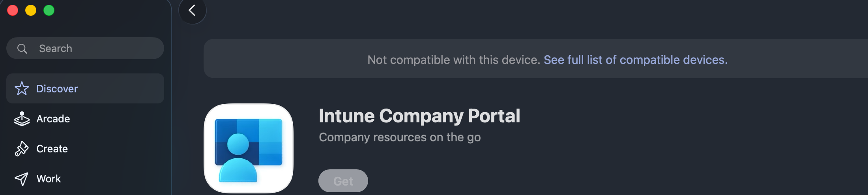Minimize the window with the yellow button
This screenshot has height=195, width=868.
[31, 10]
